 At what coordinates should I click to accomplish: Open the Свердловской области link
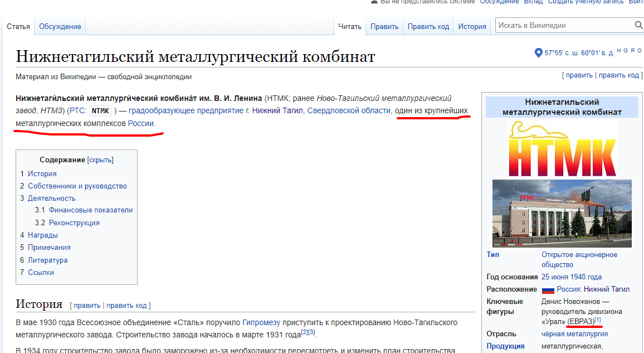pos(349,110)
